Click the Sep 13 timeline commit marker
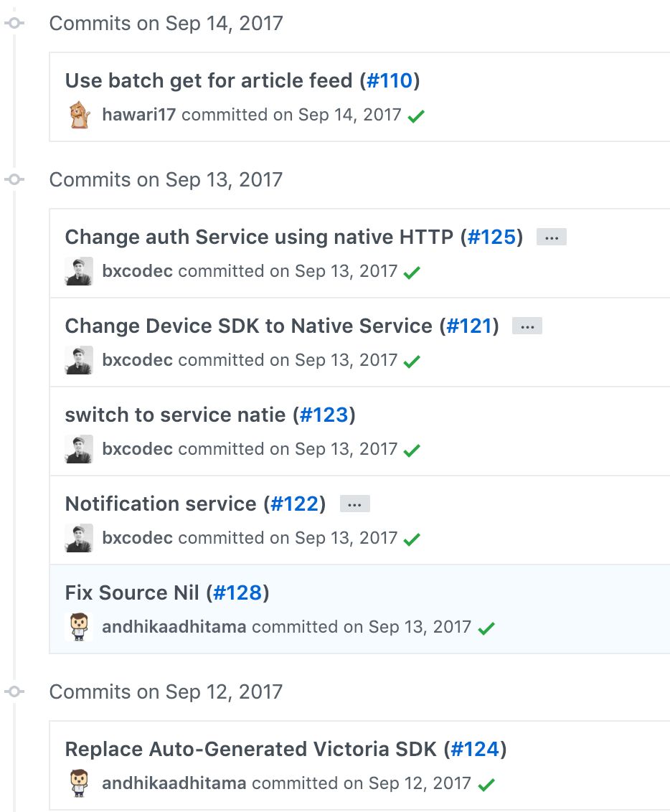The image size is (670, 812). [x=14, y=179]
